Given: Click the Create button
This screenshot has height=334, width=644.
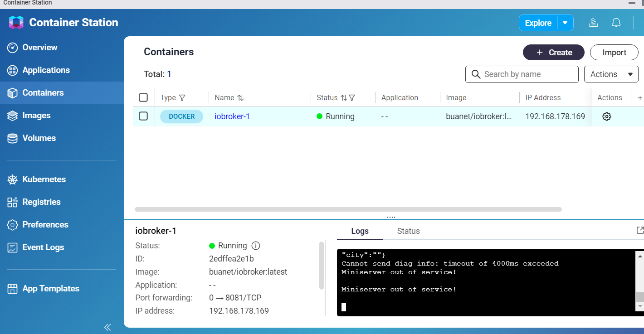Looking at the screenshot, I should (x=553, y=53).
